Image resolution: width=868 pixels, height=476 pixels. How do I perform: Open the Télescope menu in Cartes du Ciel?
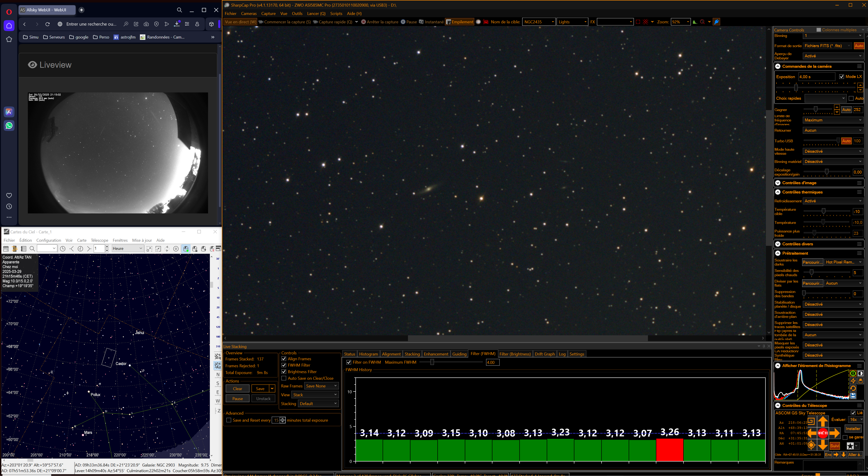pos(99,240)
